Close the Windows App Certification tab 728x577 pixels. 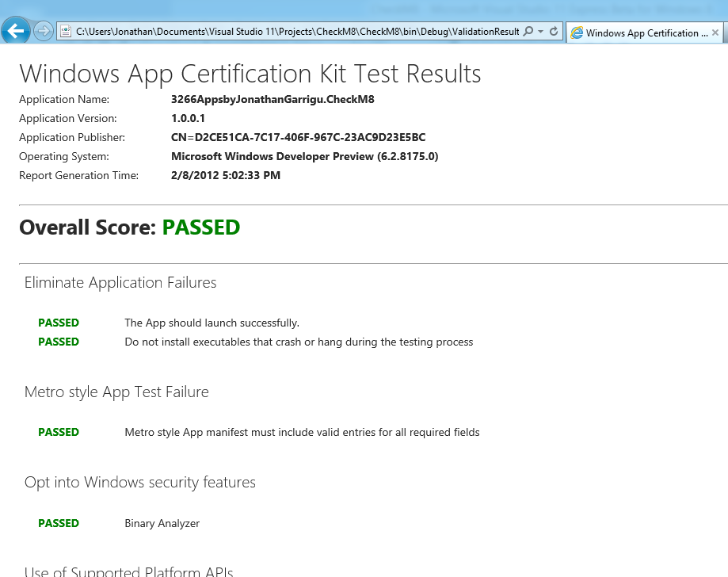coord(715,33)
